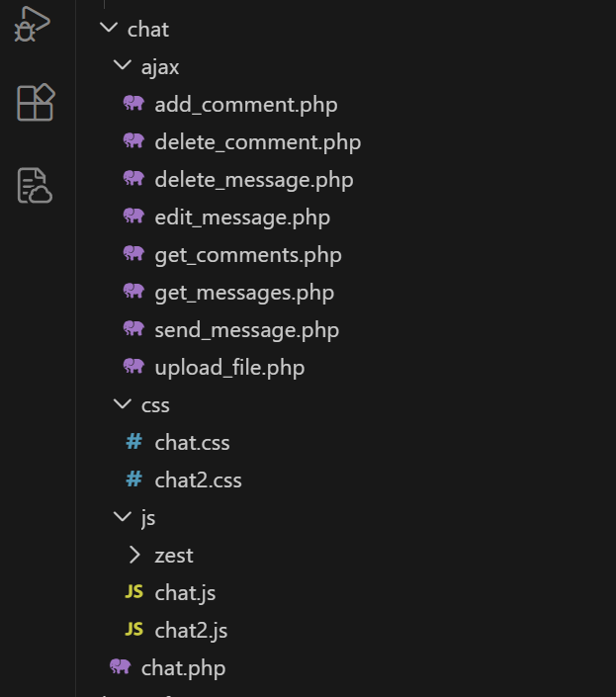Viewport: 616px width, 697px height.
Task: Open the root chat.php file
Action: click(183, 667)
